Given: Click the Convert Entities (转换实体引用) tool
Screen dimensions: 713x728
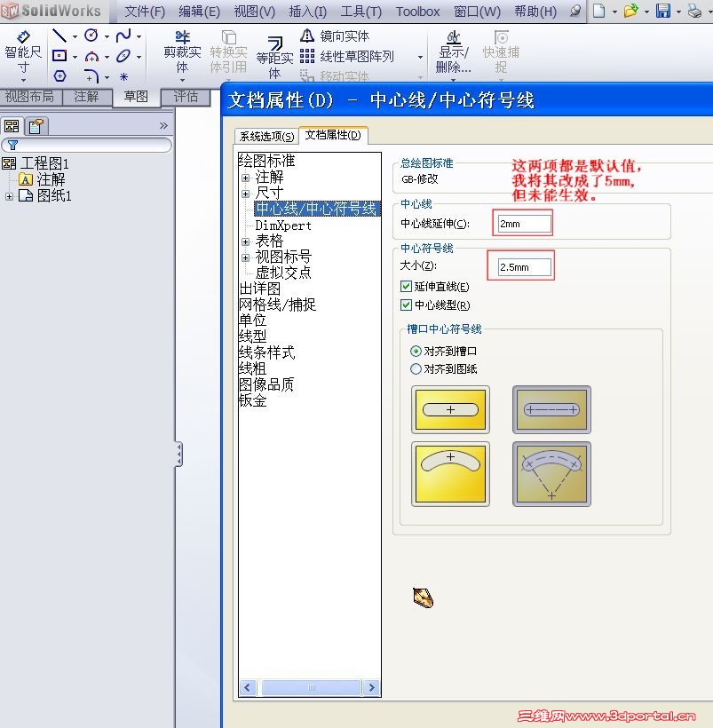Looking at the screenshot, I should (228, 52).
